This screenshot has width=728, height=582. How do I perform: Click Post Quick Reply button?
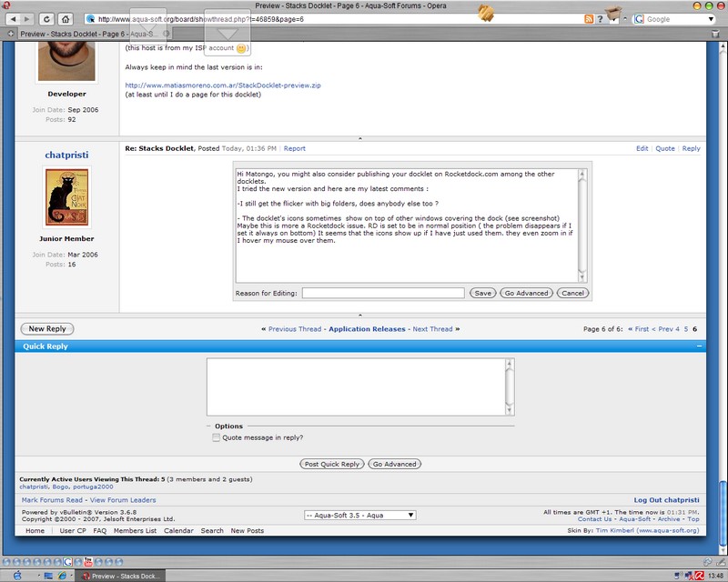coord(332,464)
